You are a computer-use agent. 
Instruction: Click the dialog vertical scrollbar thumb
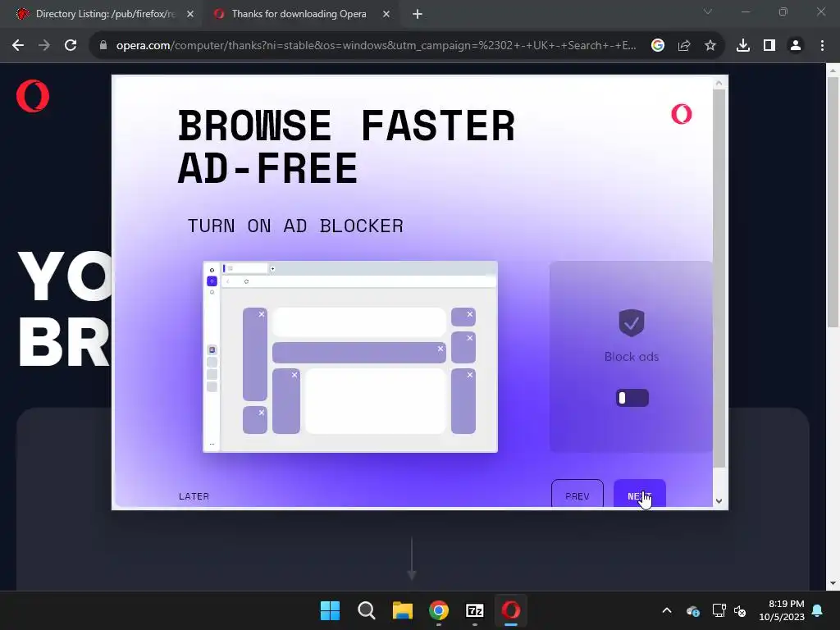(719, 278)
